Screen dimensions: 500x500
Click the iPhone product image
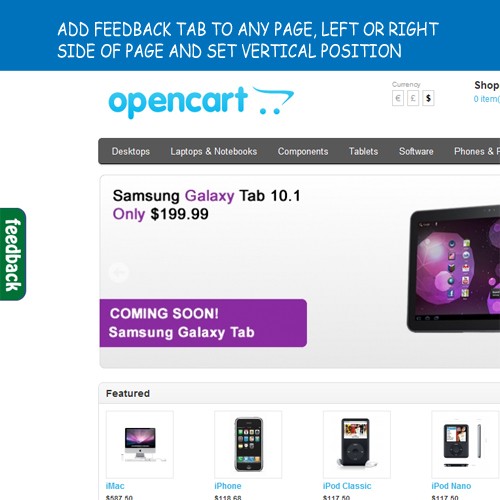[248, 444]
